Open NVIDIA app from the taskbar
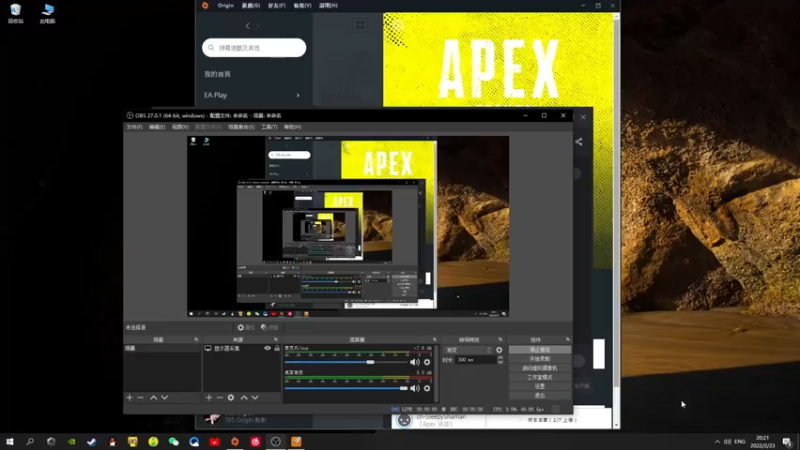 71,442
